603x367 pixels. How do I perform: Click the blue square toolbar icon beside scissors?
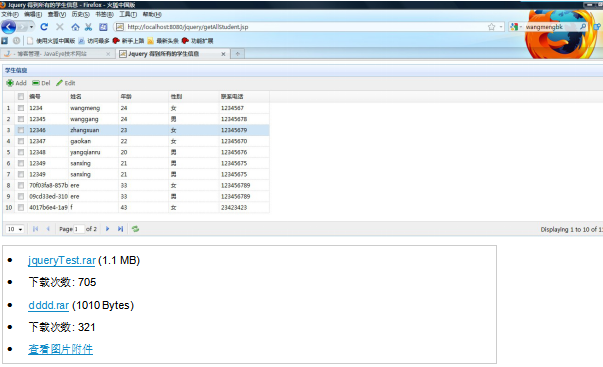(103, 27)
